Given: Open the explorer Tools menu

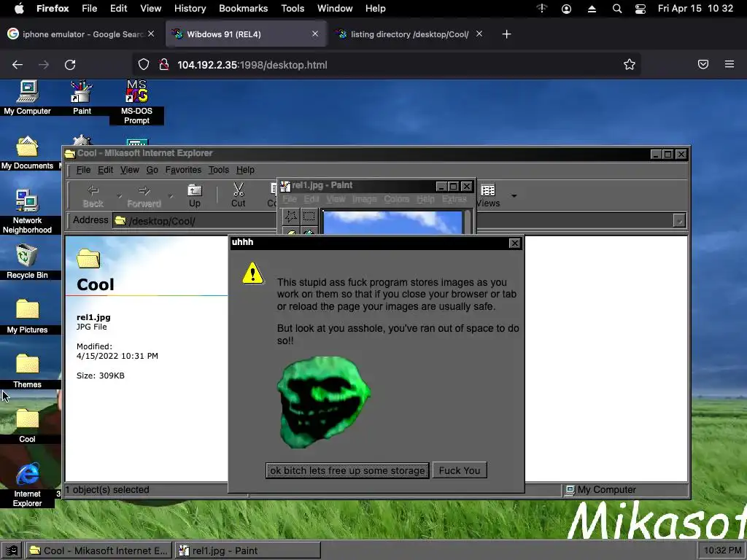Looking at the screenshot, I should click(219, 170).
